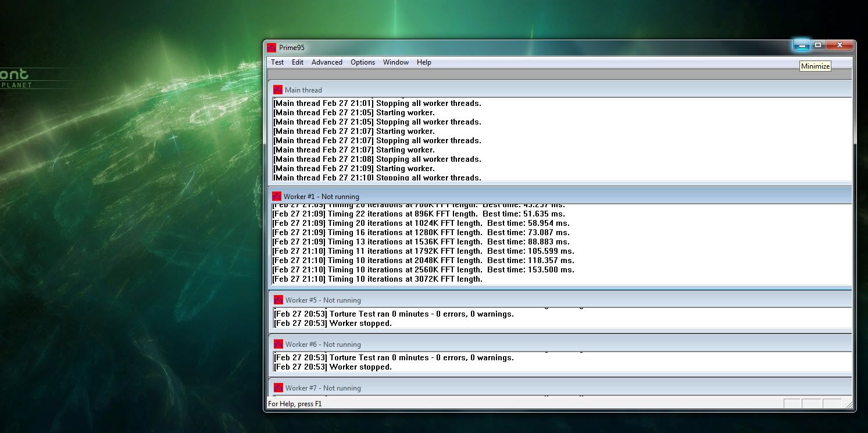
Task: Activate the Worker #1 - Not running title bar
Action: tap(560, 196)
